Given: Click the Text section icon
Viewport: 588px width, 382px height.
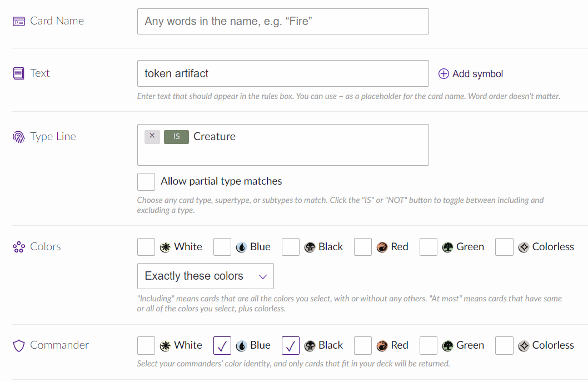Looking at the screenshot, I should (x=19, y=73).
